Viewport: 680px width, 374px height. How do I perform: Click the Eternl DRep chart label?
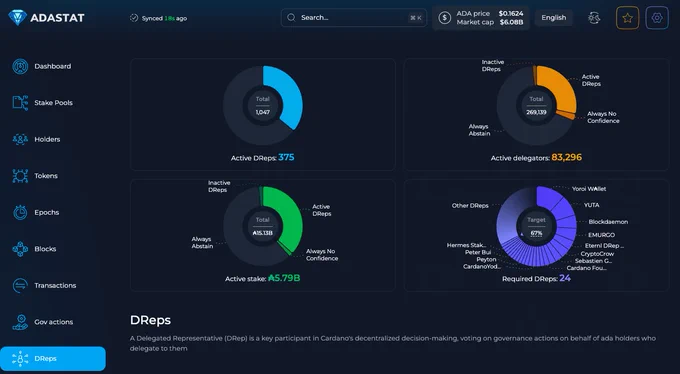pyautogui.click(x=604, y=246)
